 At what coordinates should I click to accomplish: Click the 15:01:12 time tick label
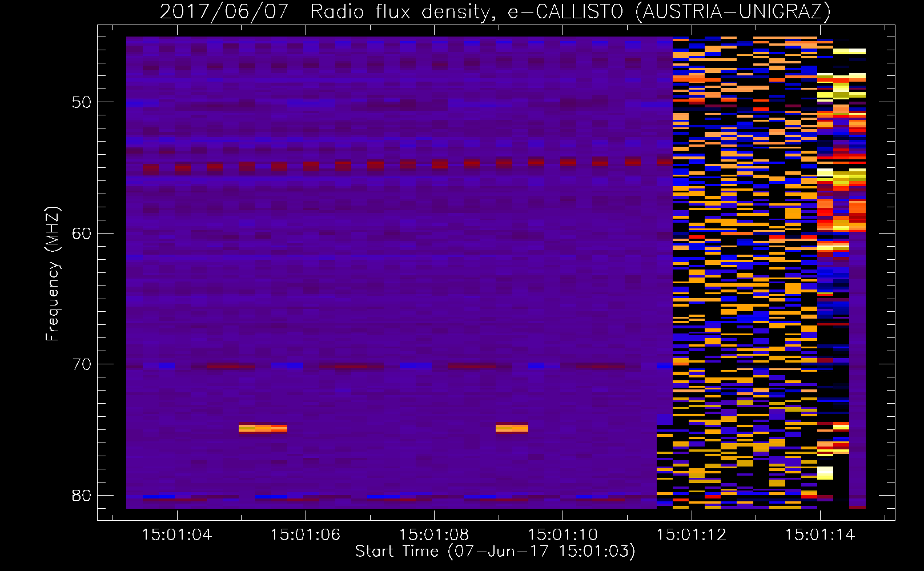tap(692, 534)
